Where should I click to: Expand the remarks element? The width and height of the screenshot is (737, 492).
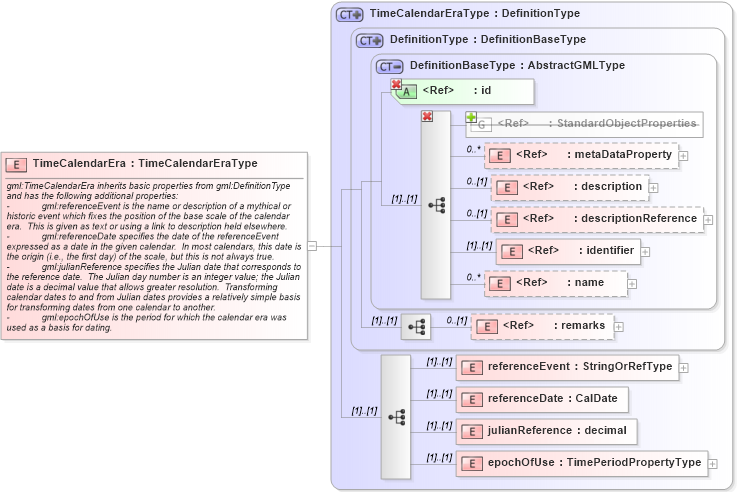coord(619,327)
